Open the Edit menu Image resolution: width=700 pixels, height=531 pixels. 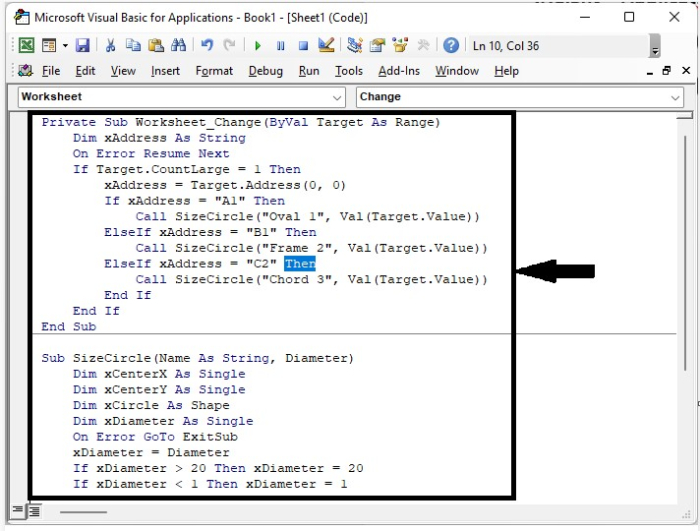[x=85, y=71]
